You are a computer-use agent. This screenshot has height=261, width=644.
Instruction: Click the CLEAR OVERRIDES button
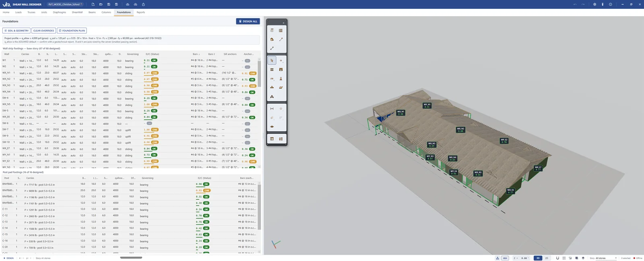(x=43, y=31)
